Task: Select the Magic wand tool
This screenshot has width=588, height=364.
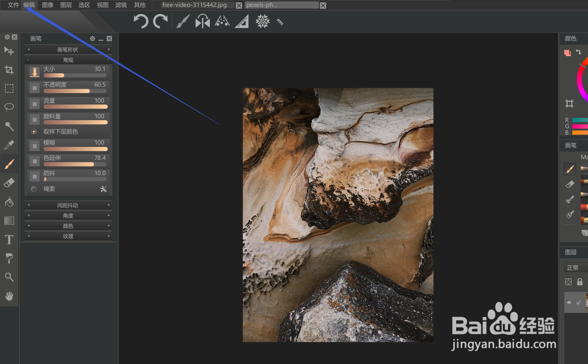Action: pyautogui.click(x=9, y=126)
